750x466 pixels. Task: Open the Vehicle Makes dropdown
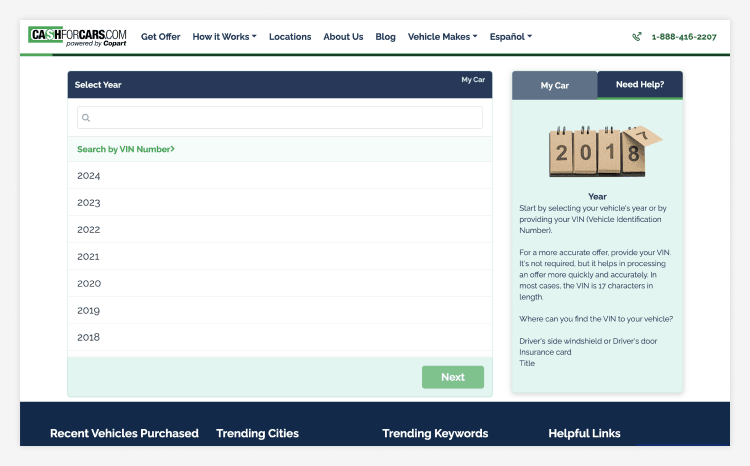click(442, 37)
